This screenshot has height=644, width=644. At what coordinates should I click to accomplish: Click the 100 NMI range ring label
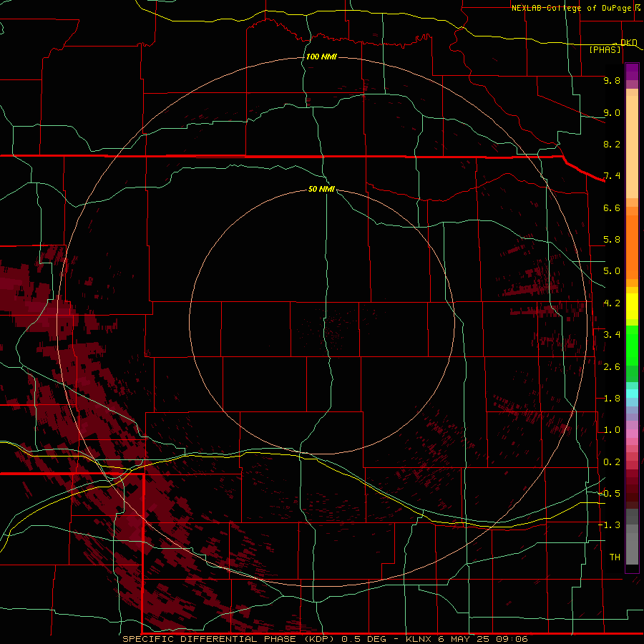(321, 57)
